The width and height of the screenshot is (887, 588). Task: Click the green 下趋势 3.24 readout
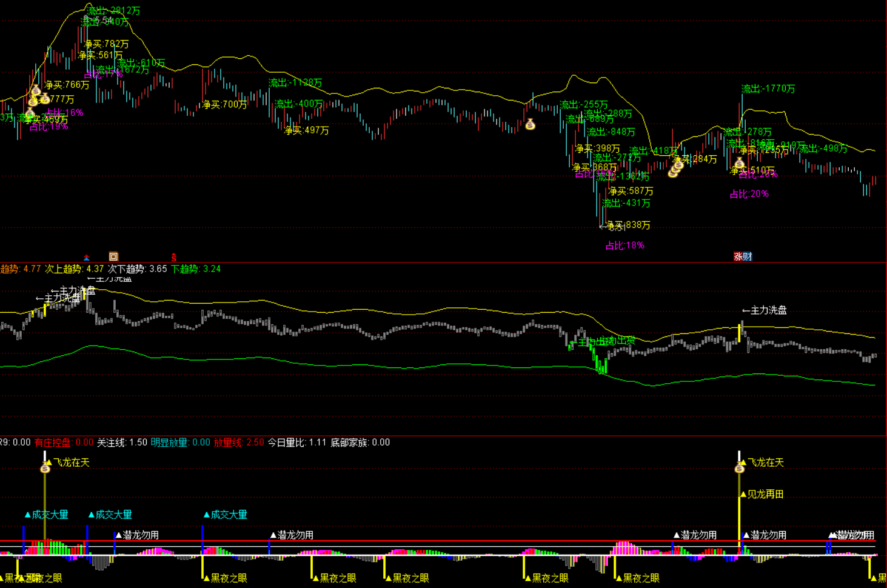[195, 269]
